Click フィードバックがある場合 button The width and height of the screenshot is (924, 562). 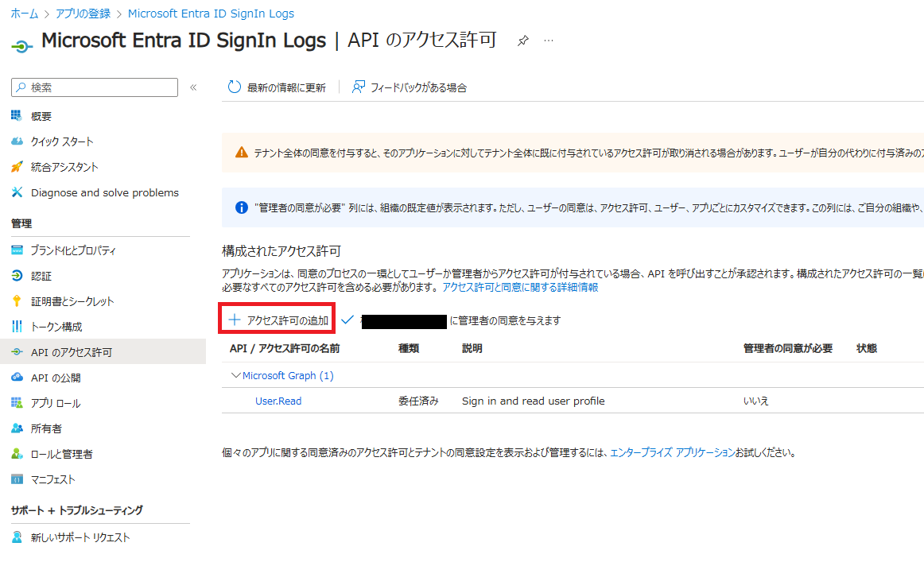(x=410, y=87)
